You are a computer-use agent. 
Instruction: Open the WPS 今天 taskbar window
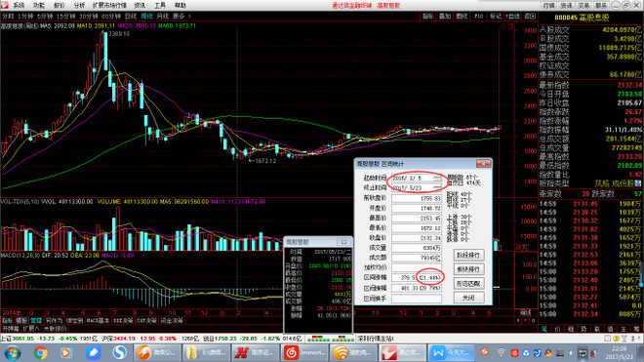[x=451, y=353]
